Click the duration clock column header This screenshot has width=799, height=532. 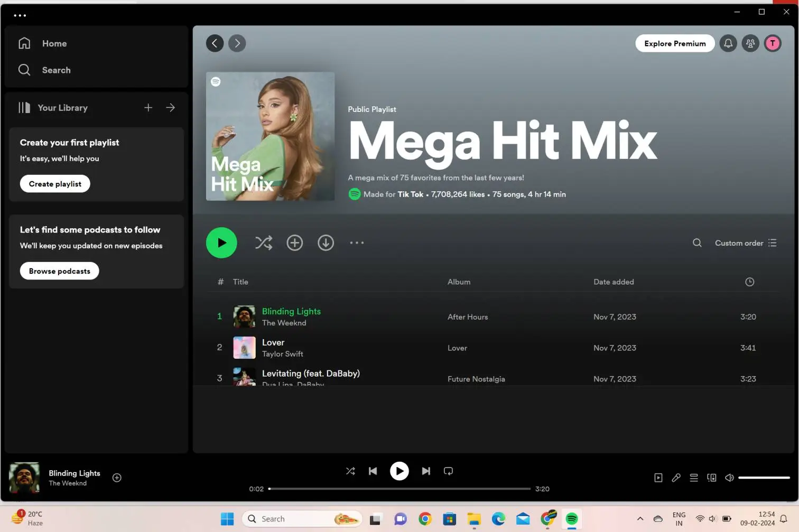point(749,282)
